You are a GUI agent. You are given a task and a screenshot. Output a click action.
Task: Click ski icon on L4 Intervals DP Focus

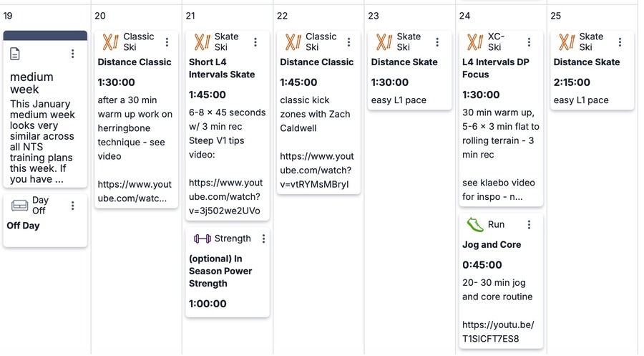coord(475,42)
